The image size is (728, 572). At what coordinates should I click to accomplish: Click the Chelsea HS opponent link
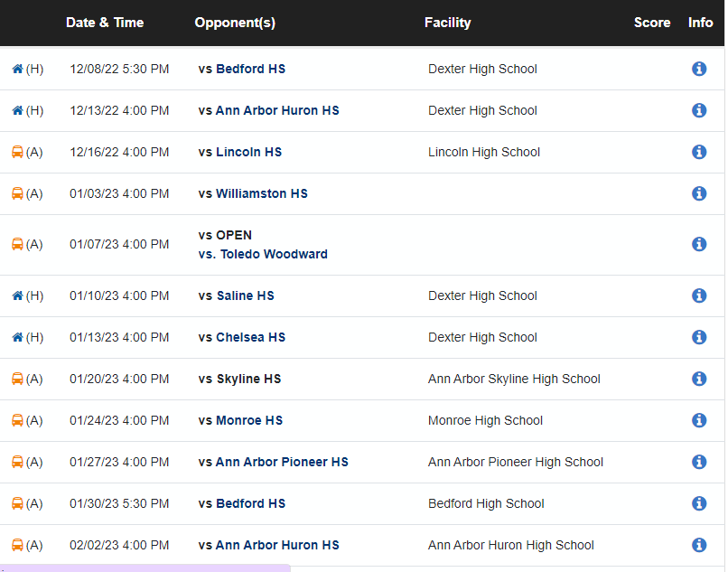click(x=250, y=337)
